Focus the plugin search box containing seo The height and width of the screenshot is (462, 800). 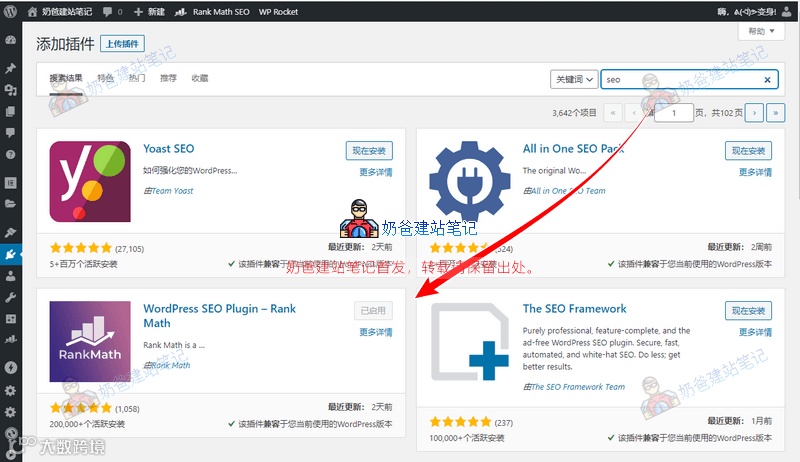click(x=689, y=80)
